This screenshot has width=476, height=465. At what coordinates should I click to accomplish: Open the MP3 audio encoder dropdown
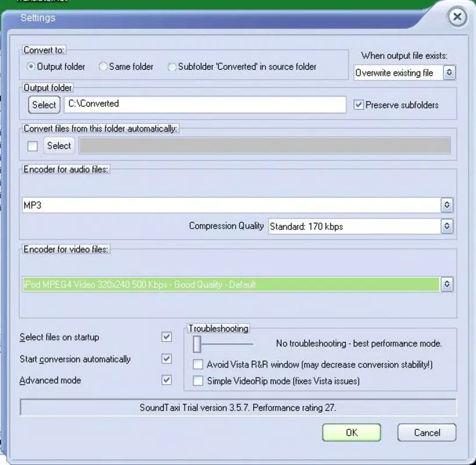(x=238, y=205)
